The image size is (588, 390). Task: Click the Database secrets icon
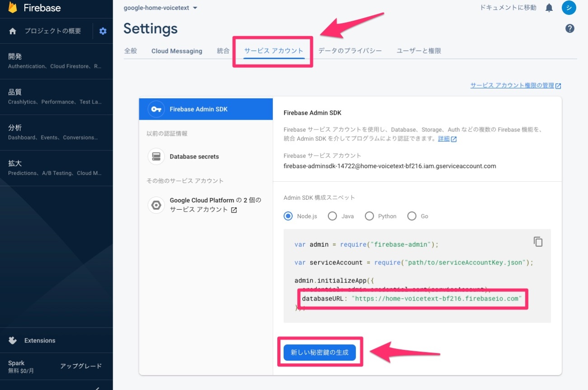pyautogui.click(x=156, y=156)
